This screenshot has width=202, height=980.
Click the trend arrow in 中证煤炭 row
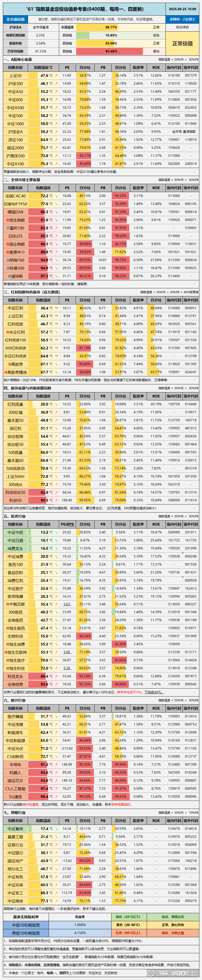56,901
